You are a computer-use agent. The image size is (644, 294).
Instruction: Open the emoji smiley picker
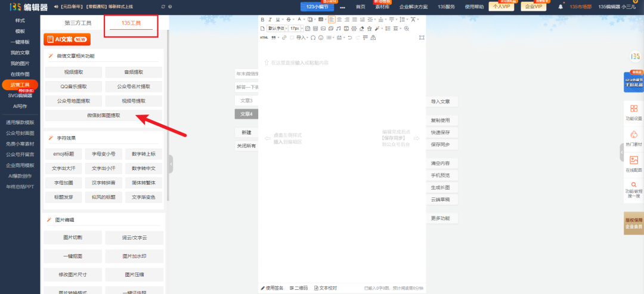(321, 38)
